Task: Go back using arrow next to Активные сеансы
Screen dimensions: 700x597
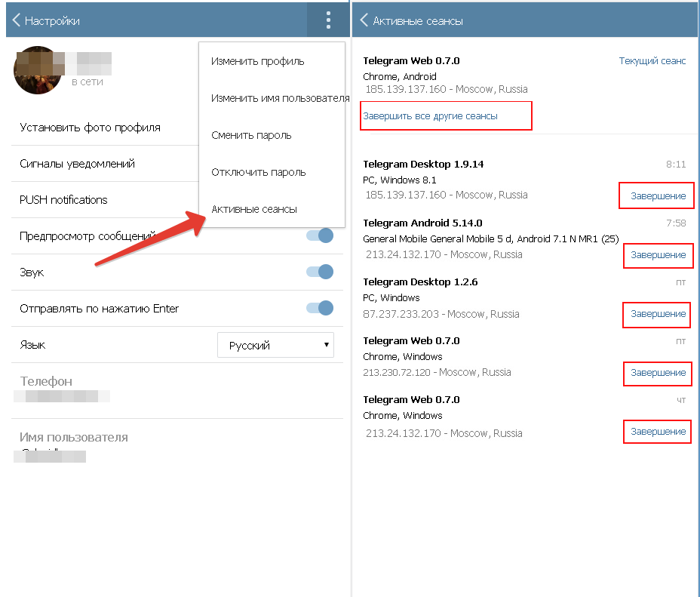Action: (x=364, y=20)
